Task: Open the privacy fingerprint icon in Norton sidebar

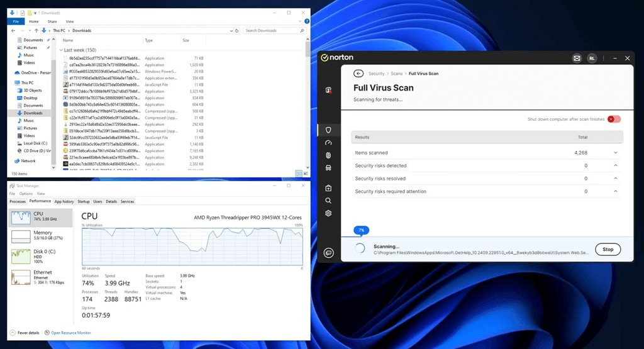Action: [x=328, y=155]
